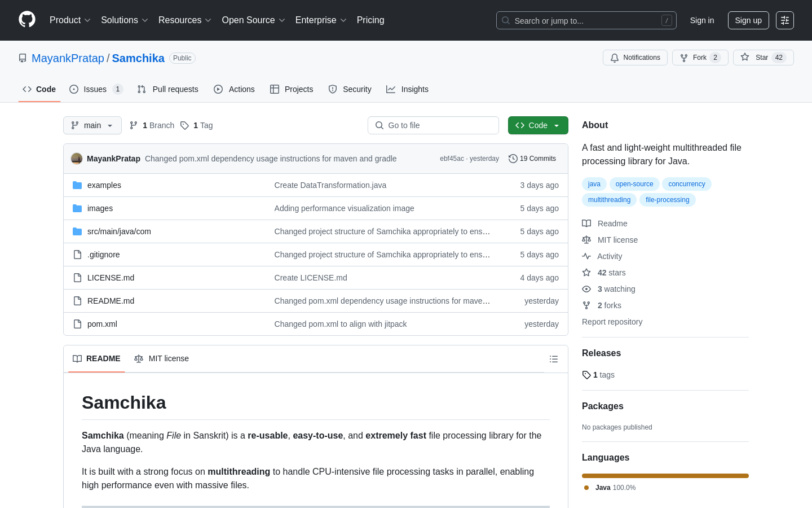Click Report repository link

coord(612,322)
